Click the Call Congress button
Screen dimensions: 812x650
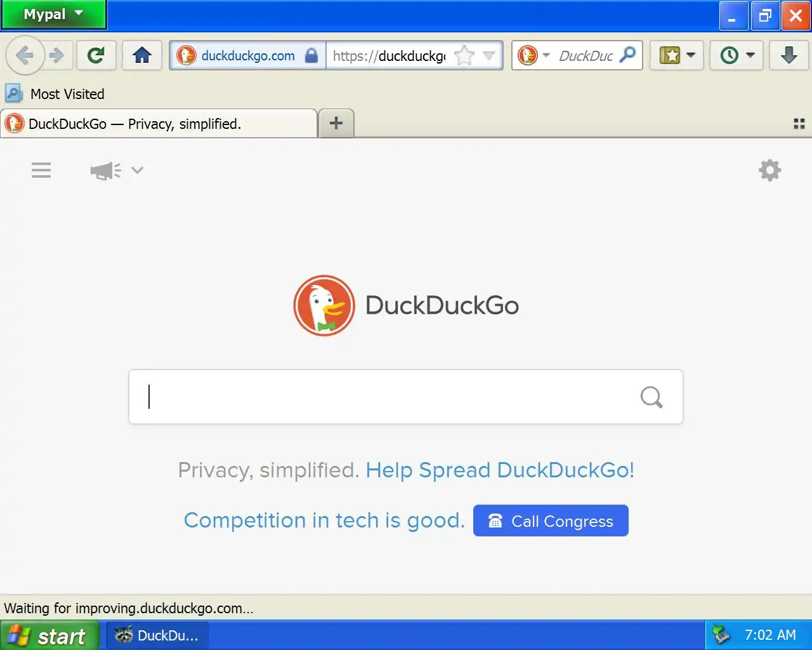(x=551, y=521)
